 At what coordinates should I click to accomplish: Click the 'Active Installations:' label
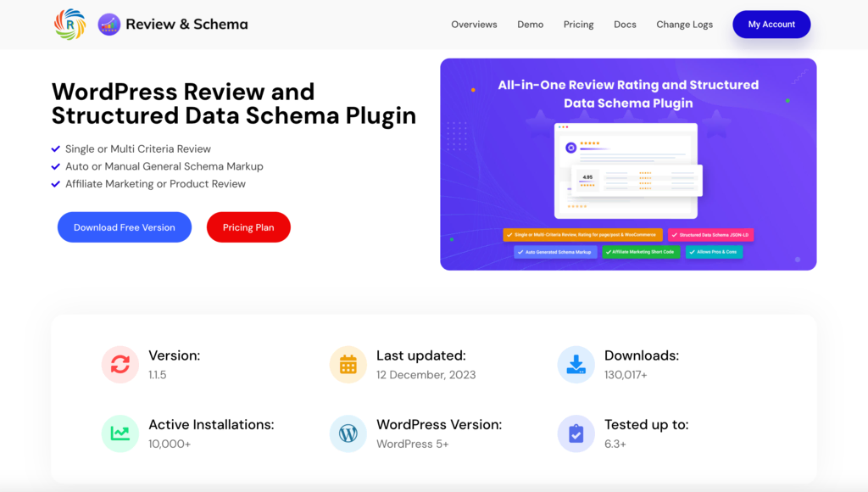(211, 424)
